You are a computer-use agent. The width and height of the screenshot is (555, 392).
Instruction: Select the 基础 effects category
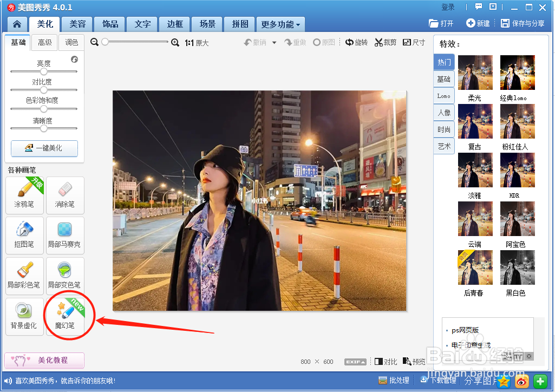[x=444, y=79]
